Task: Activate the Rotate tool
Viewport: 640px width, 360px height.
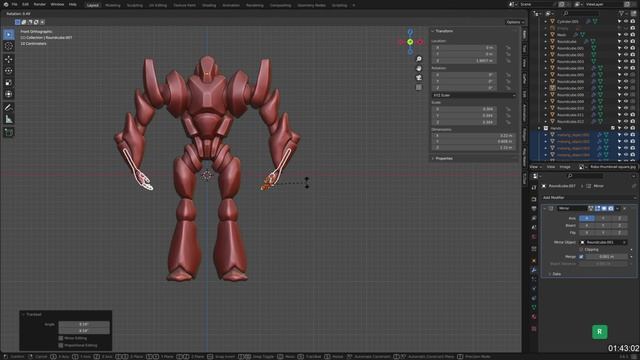Action: coord(9,71)
